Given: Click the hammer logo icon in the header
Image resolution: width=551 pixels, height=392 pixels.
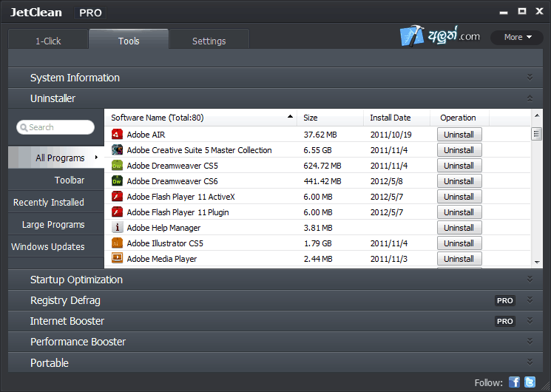Looking at the screenshot, I should pyautogui.click(x=412, y=36).
